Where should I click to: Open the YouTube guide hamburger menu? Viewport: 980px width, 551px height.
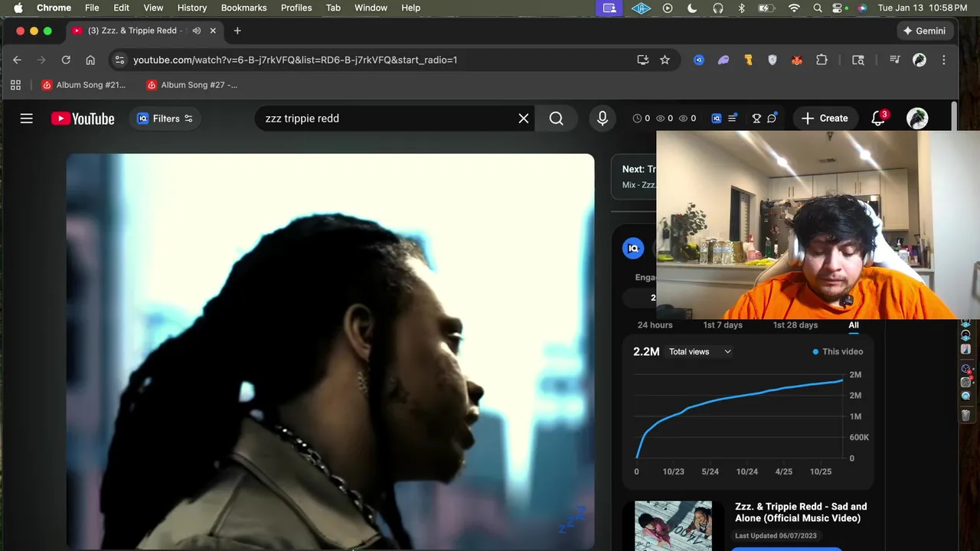coord(27,119)
